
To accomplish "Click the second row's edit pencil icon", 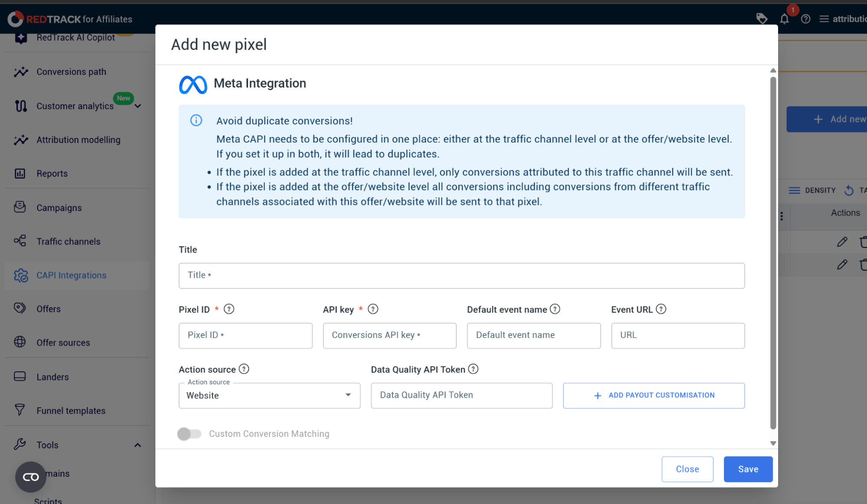I will [842, 264].
